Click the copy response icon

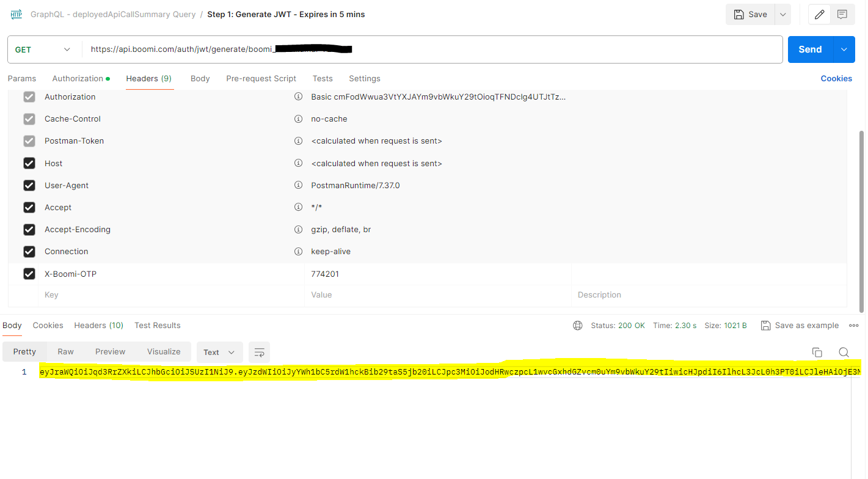click(817, 352)
